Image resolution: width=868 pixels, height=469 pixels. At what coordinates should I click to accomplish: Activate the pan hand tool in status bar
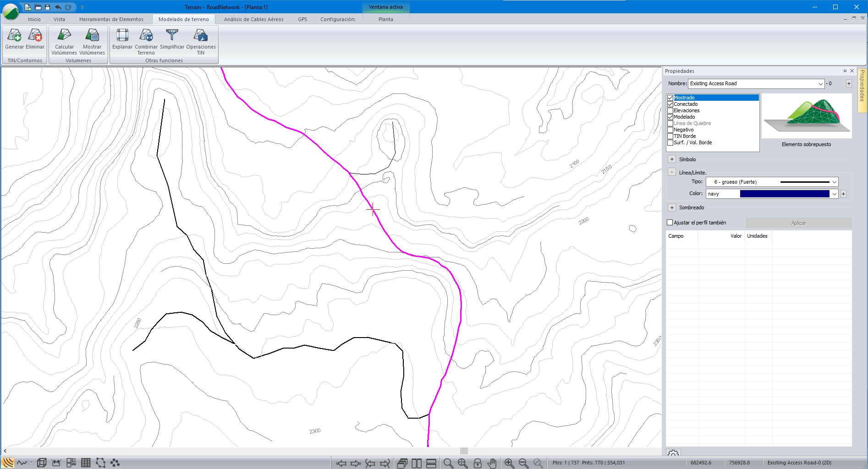tap(492, 463)
